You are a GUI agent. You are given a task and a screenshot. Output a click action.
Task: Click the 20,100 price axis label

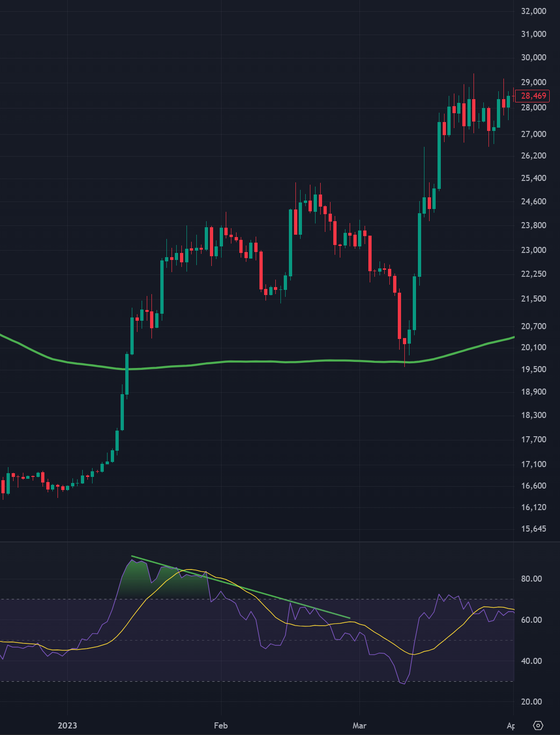pyautogui.click(x=533, y=347)
